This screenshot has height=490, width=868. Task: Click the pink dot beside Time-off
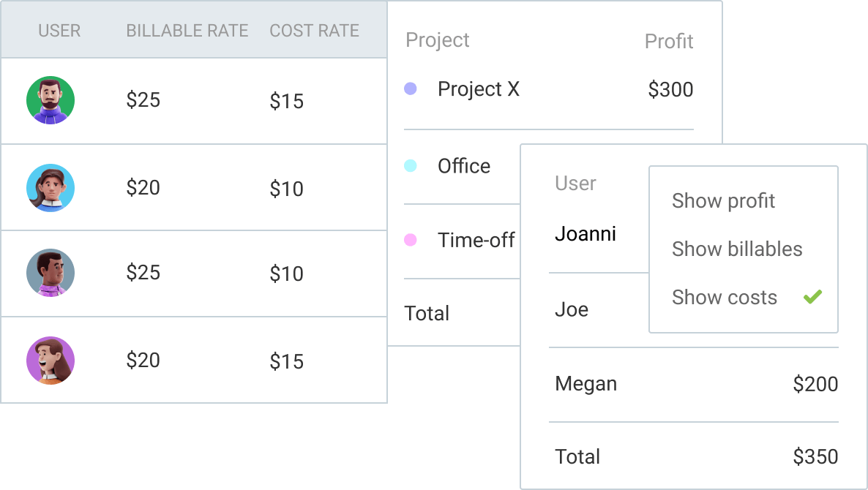(x=411, y=240)
